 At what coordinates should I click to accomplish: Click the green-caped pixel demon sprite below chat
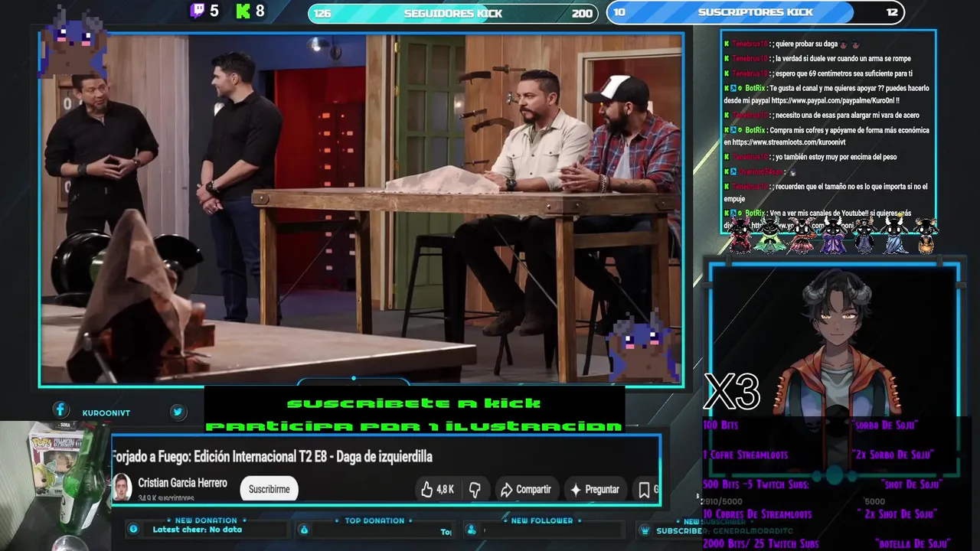point(770,234)
